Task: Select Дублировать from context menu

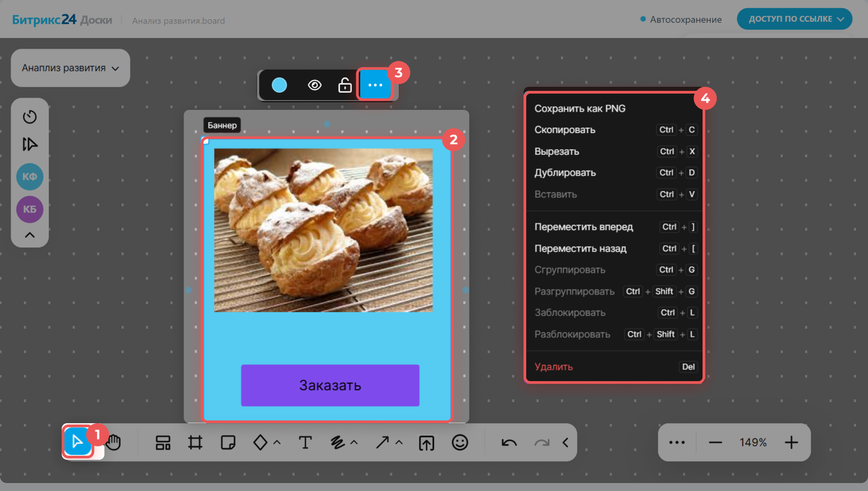Action: 565,173
